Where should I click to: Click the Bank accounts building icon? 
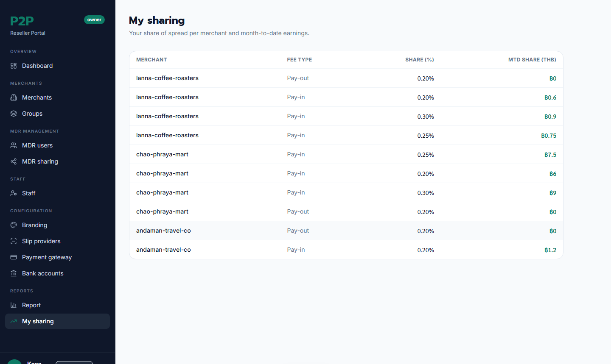14,273
